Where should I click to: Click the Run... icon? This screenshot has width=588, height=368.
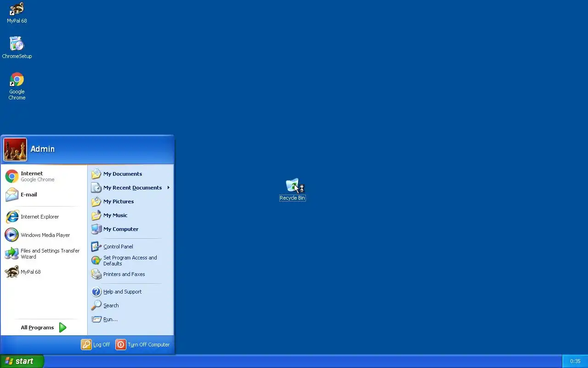(96, 319)
